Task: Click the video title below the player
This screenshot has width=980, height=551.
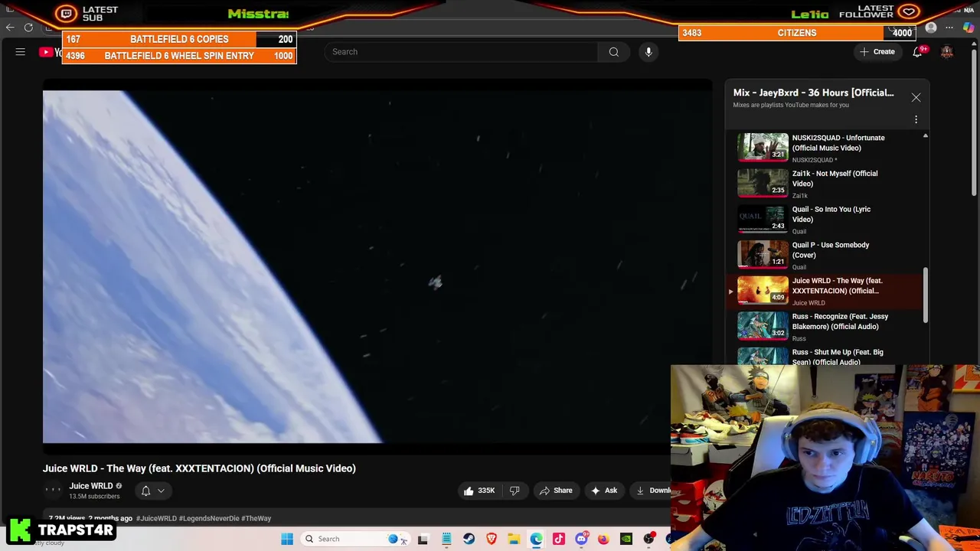Action: (199, 468)
